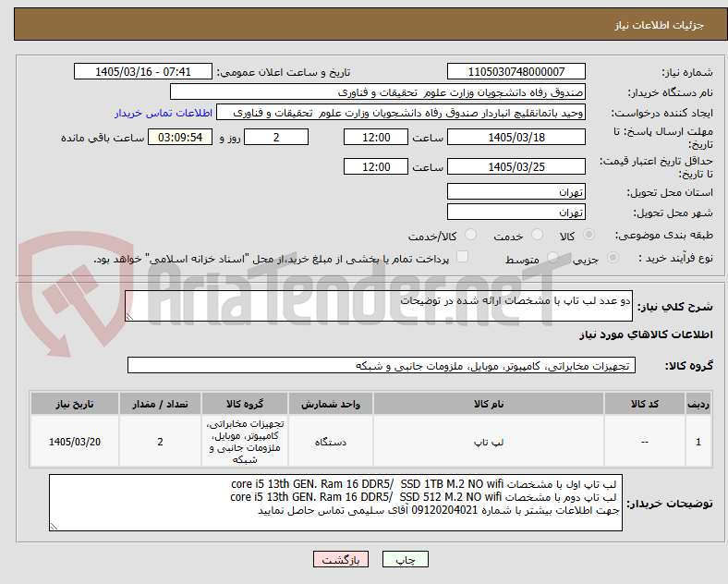Viewport: 728px width, 584px height.
Task: Click the شماره نیاز label
Action: tap(686, 72)
